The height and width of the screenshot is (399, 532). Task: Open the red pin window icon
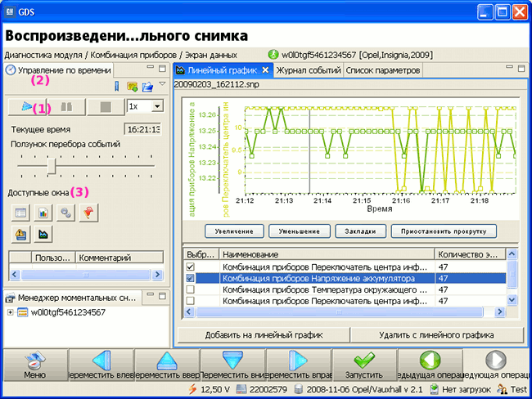(x=88, y=213)
